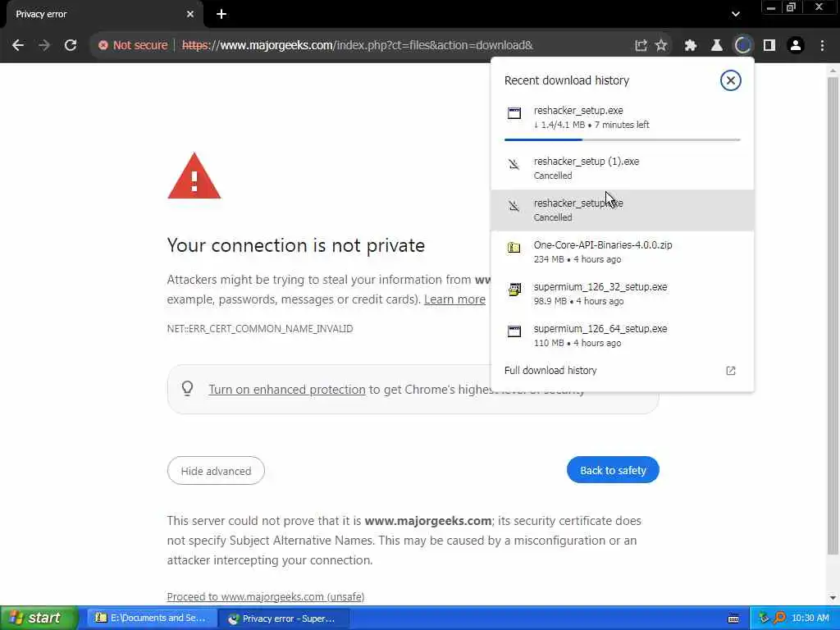This screenshot has width=840, height=630.
Task: Open the tab search dropdown chevron
Action: [736, 15]
